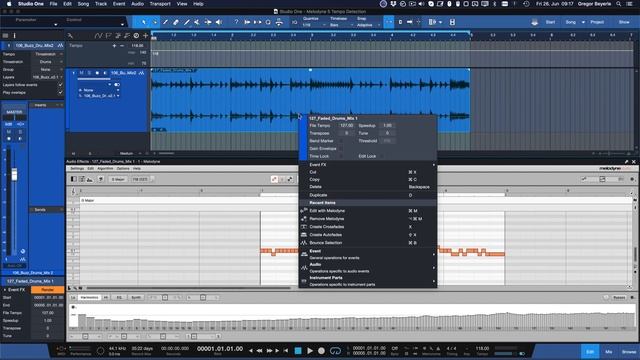
Task: Mute the 106_Buzz track with M button
Action: point(81,73)
